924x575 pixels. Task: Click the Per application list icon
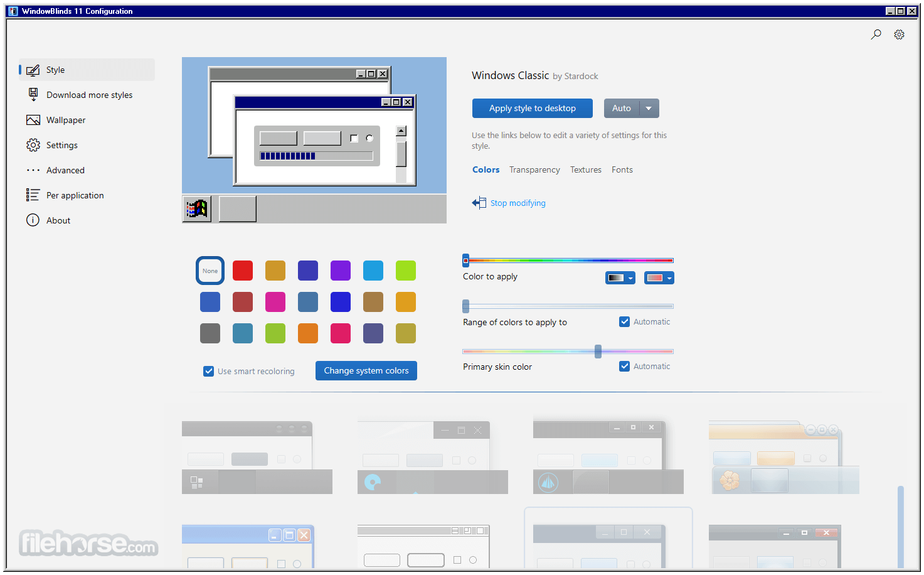33,195
